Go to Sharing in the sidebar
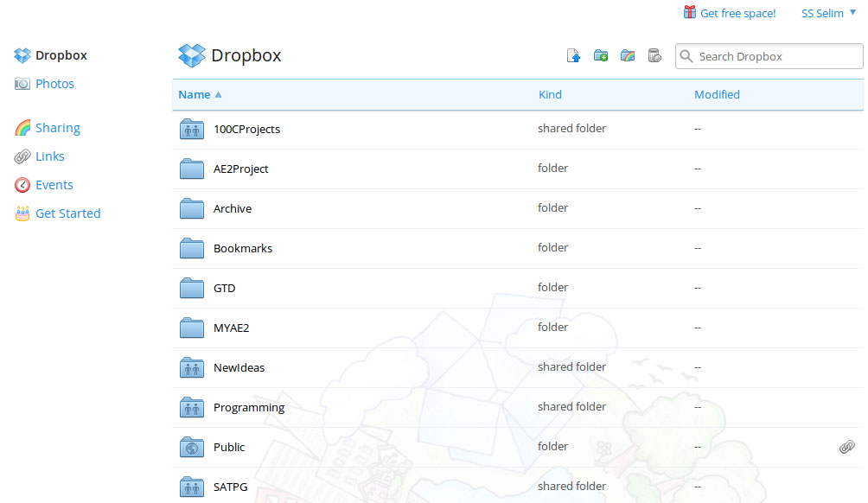Screen dimensions: 868x503 58,128
